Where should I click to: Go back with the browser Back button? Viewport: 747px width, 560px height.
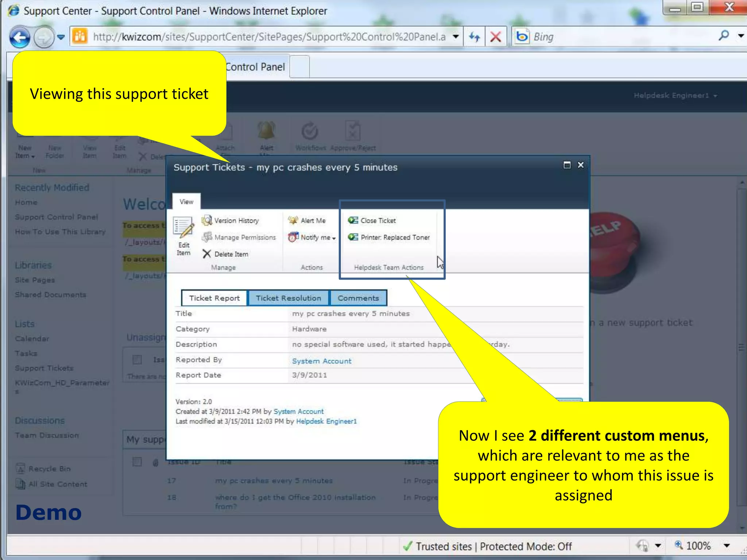(x=20, y=37)
